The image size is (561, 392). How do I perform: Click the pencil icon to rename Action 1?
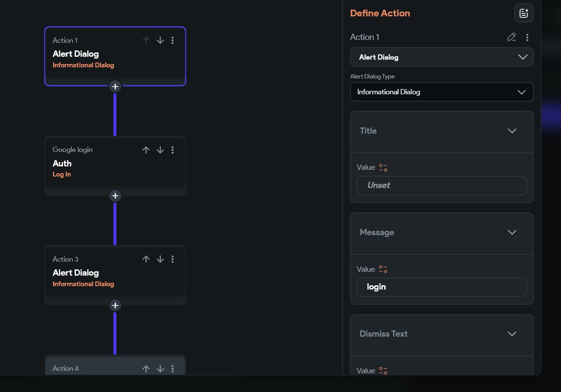[x=511, y=37]
